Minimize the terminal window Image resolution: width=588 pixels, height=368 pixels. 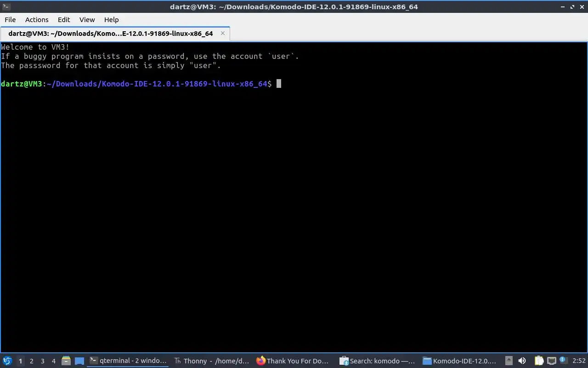pos(563,6)
